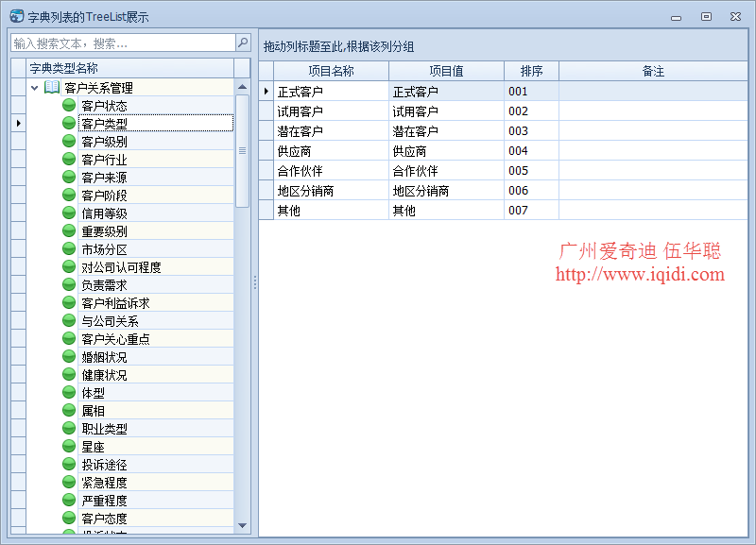Click the green icon next to 星座

click(69, 446)
